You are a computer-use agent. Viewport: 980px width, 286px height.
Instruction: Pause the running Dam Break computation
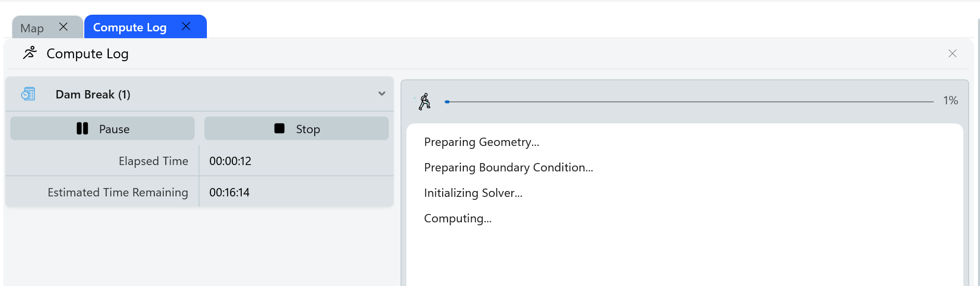coord(102,129)
